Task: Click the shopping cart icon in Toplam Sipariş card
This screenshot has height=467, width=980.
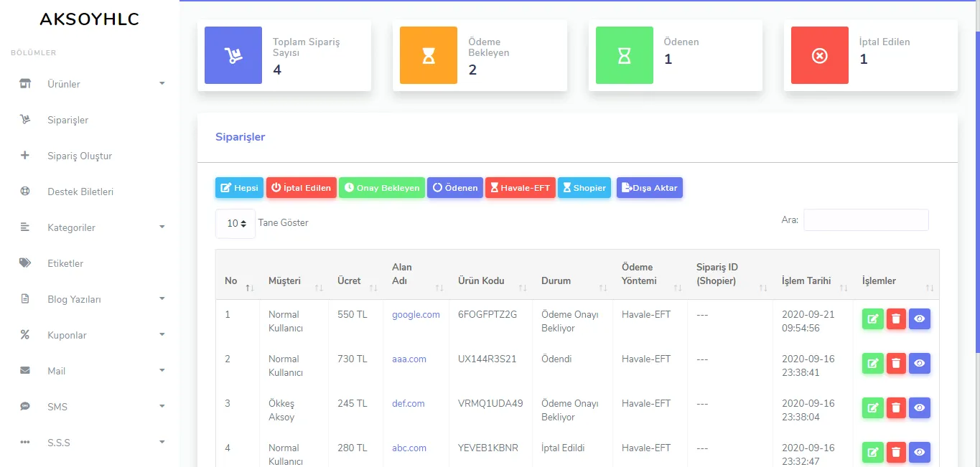Action: point(234,55)
